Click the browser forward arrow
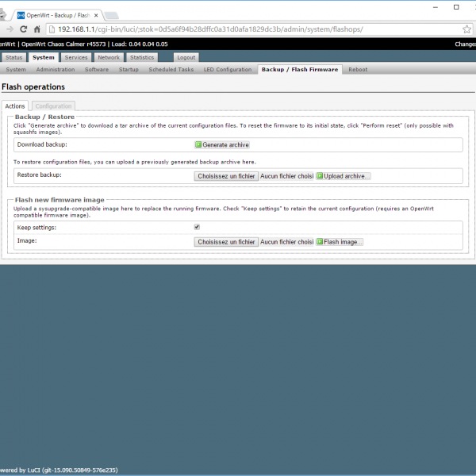 pos(8,29)
